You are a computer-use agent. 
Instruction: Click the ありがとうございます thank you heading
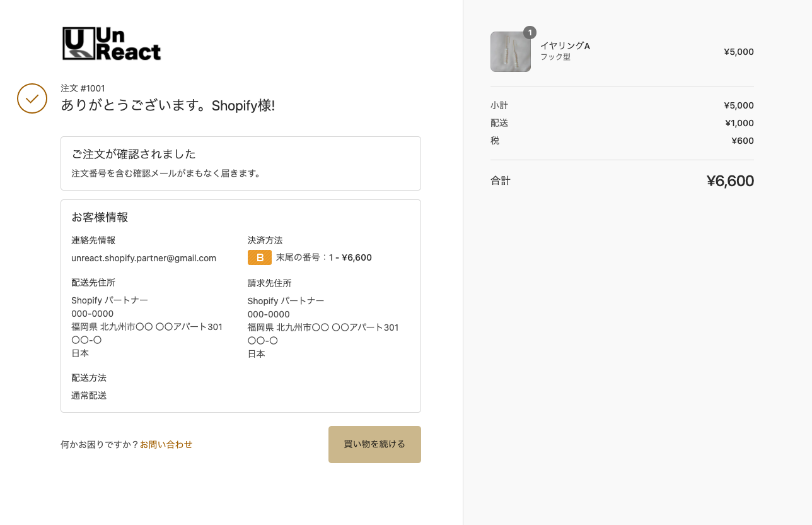coord(168,105)
